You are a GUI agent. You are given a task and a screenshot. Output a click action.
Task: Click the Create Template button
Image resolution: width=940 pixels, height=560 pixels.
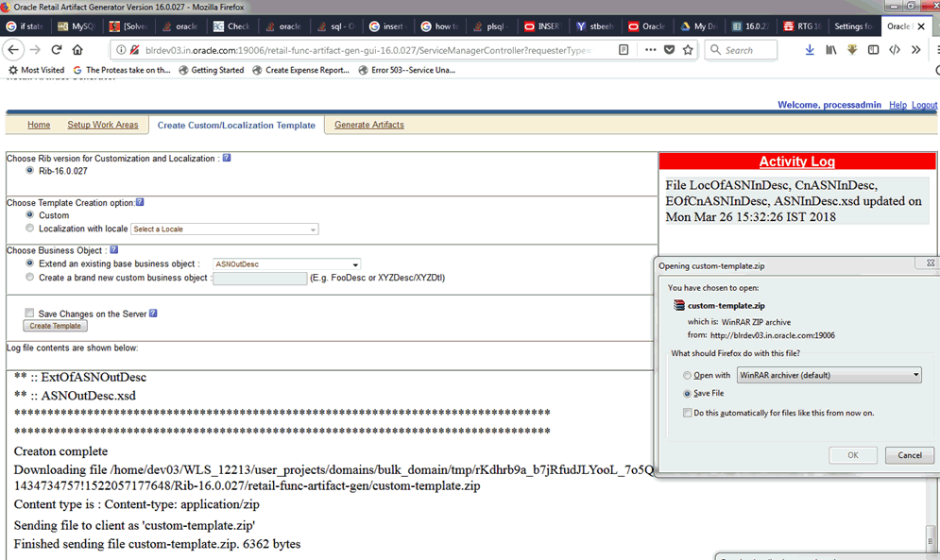coord(55,326)
